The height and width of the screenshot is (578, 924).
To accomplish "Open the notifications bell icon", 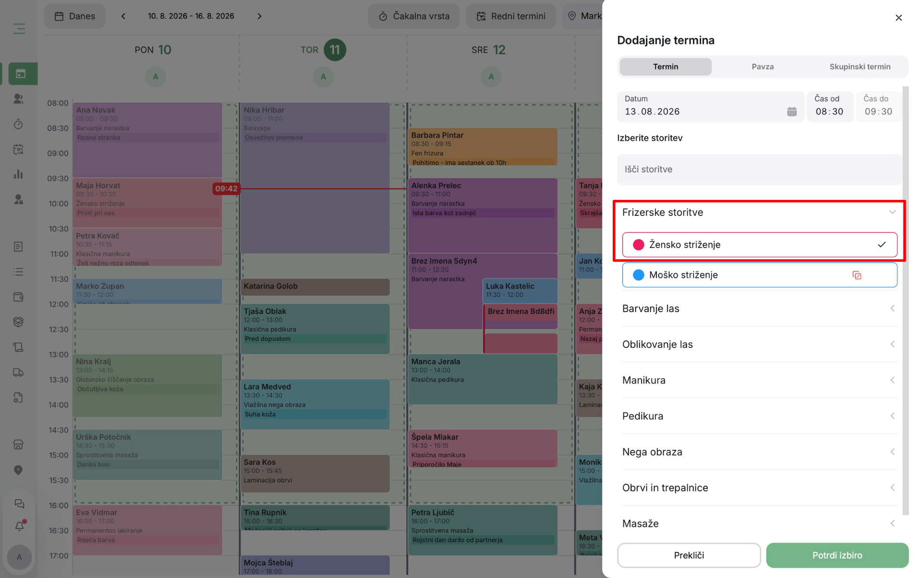I will 19,526.
